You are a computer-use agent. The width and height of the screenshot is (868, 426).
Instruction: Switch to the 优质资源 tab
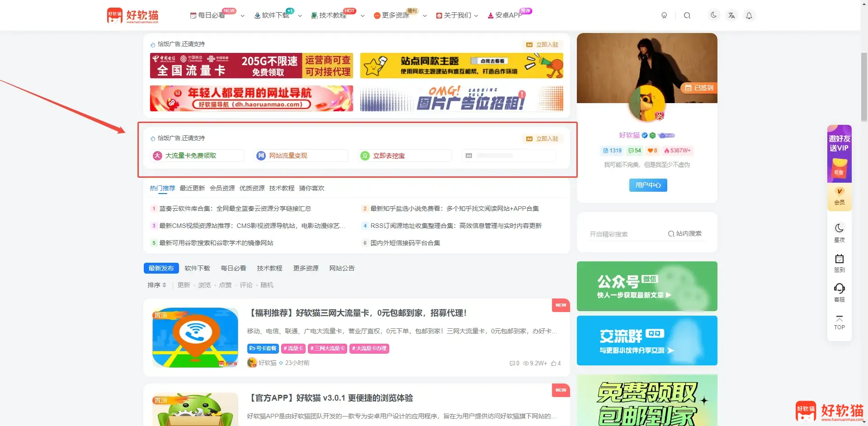pos(252,188)
